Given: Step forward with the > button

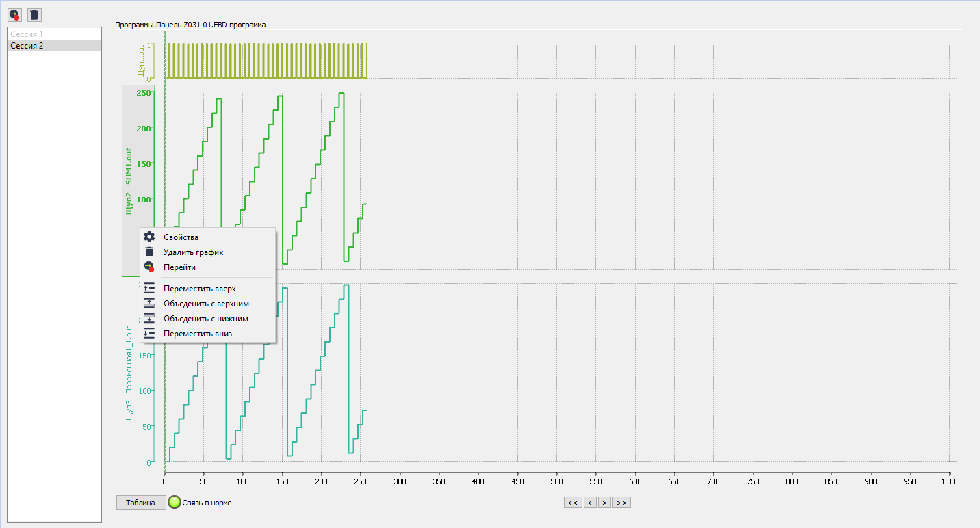Looking at the screenshot, I should [604, 503].
